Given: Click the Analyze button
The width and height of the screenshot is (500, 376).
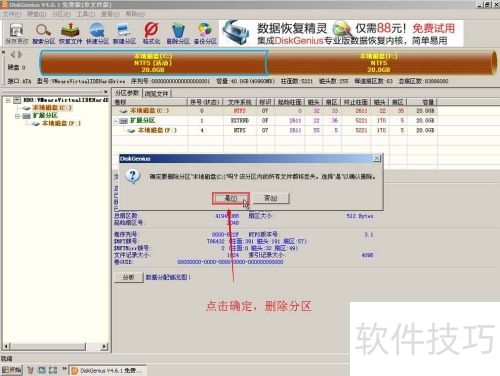Looking at the screenshot, I should point(129,277).
